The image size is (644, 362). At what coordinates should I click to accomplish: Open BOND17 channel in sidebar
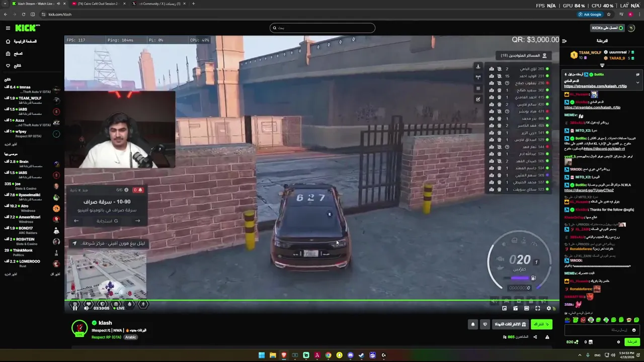(32, 230)
